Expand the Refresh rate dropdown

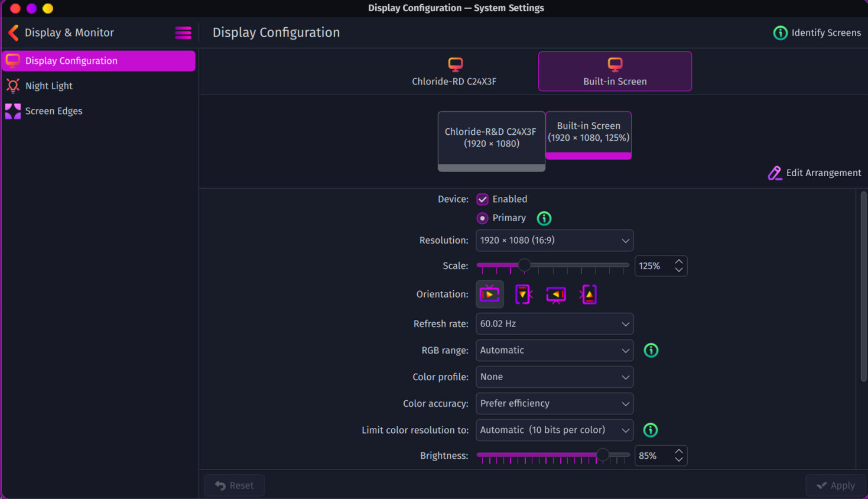point(554,324)
